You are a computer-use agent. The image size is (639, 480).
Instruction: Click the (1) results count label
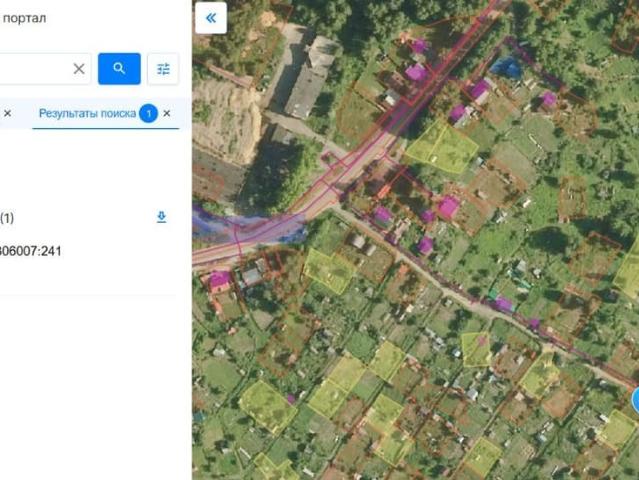coord(7,218)
